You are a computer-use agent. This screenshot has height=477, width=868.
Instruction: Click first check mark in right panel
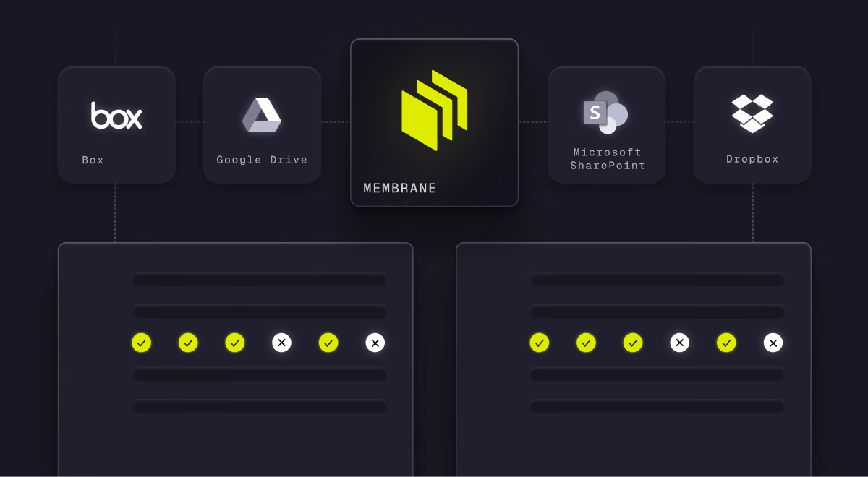coord(539,343)
